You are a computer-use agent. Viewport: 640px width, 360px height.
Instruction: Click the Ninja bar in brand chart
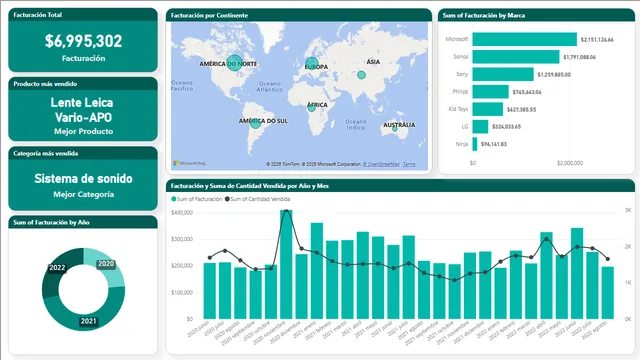(475, 144)
